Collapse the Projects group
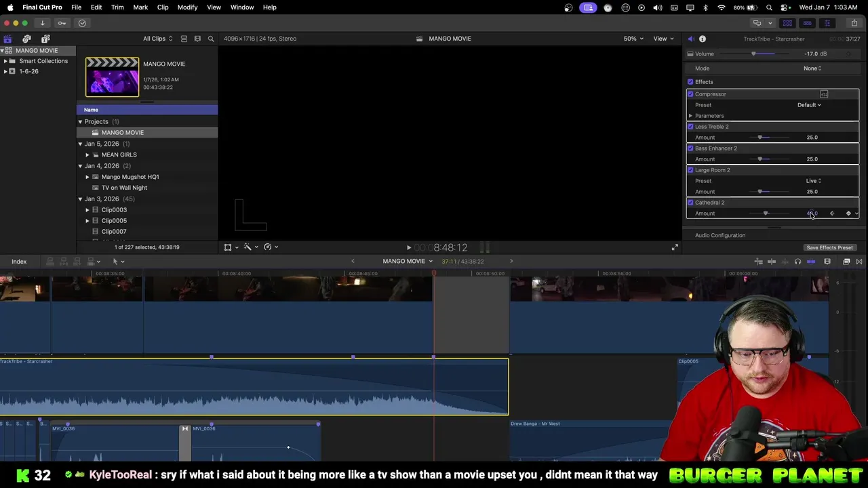The width and height of the screenshot is (868, 488). coord(80,122)
